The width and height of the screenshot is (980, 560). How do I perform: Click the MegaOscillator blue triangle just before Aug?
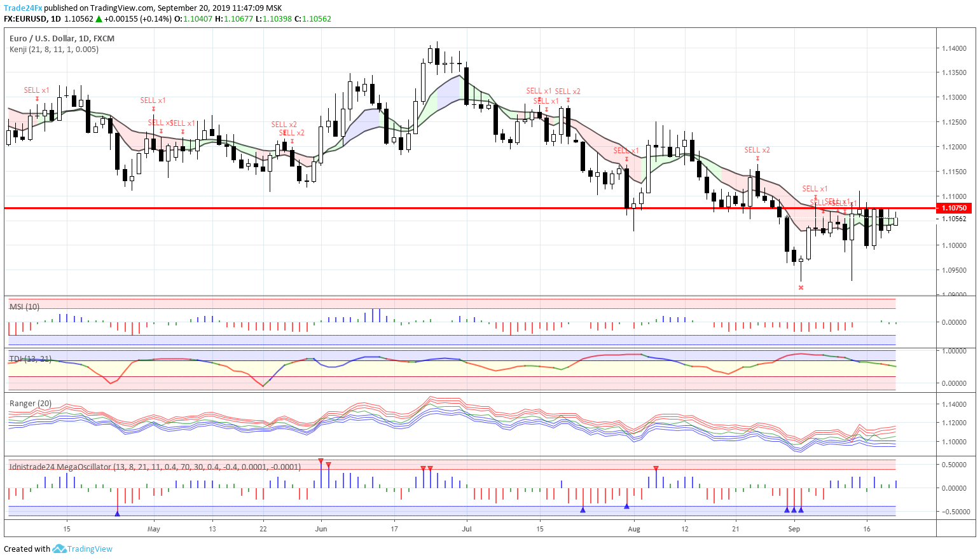click(x=626, y=507)
